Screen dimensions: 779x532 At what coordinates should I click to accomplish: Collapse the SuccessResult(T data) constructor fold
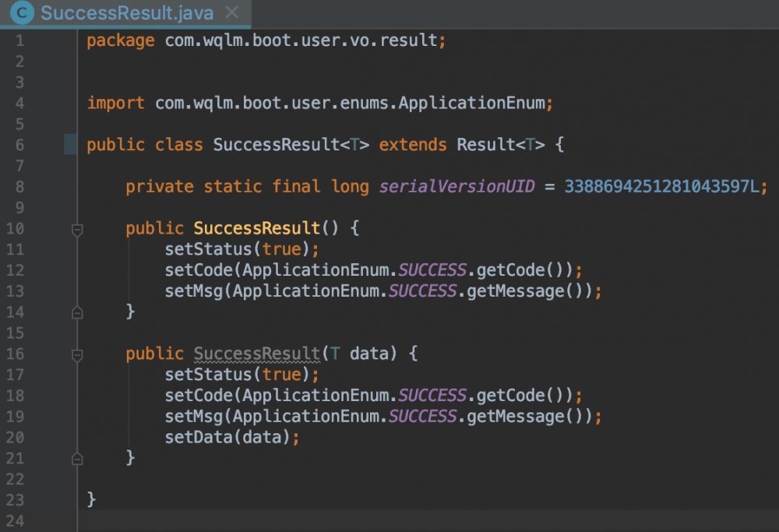(77, 355)
